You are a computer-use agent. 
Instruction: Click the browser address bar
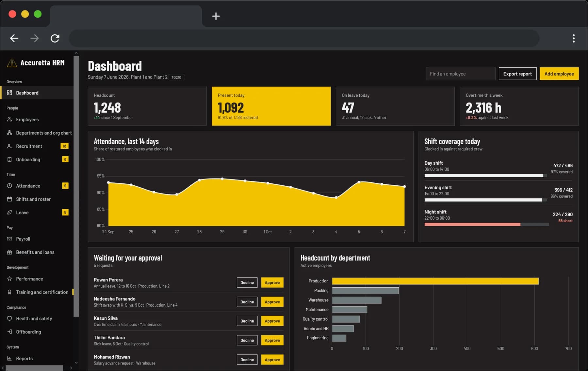tap(304, 38)
